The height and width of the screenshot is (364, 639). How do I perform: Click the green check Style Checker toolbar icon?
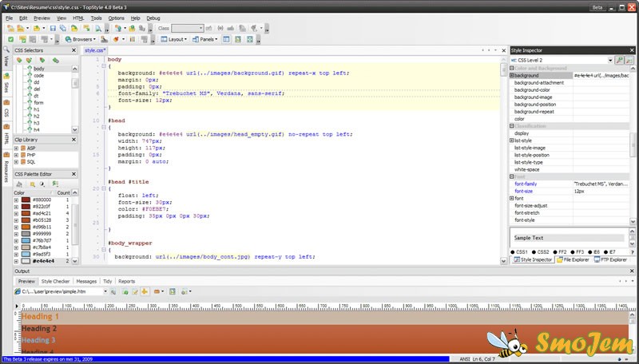11,39
